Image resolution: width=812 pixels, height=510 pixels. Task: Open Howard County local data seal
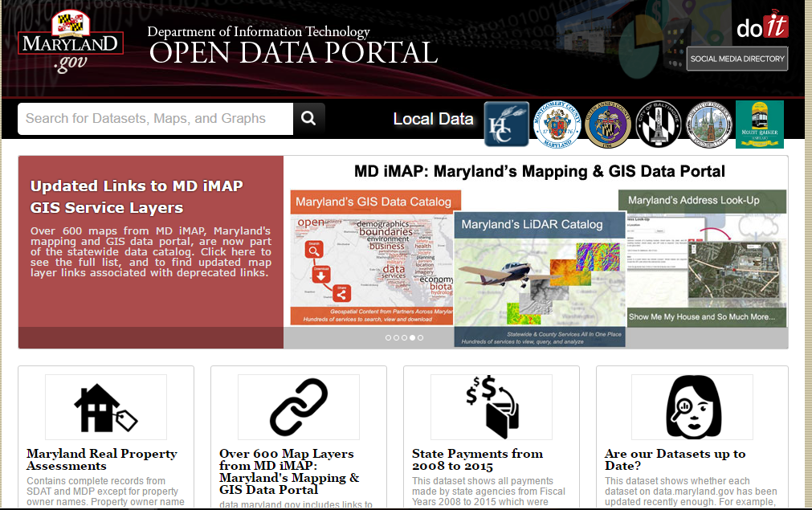point(507,124)
